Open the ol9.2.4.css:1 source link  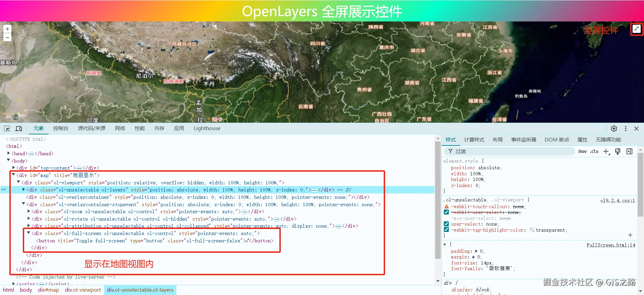click(x=618, y=200)
